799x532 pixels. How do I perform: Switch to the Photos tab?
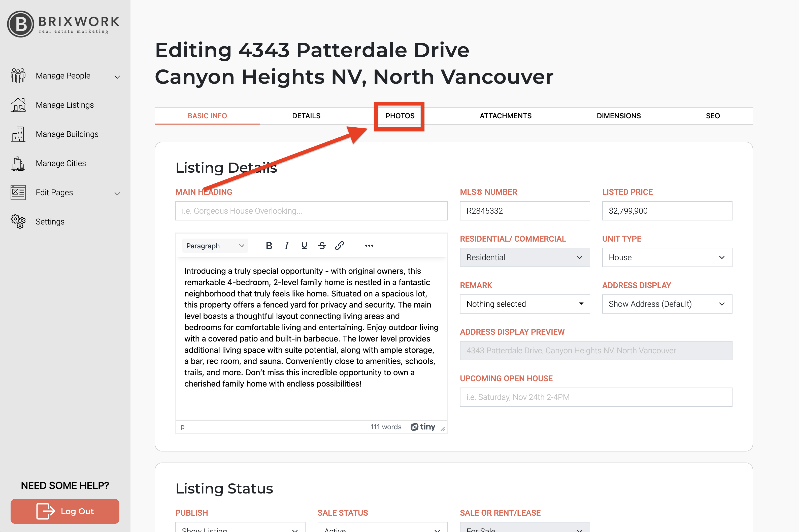[400, 116]
